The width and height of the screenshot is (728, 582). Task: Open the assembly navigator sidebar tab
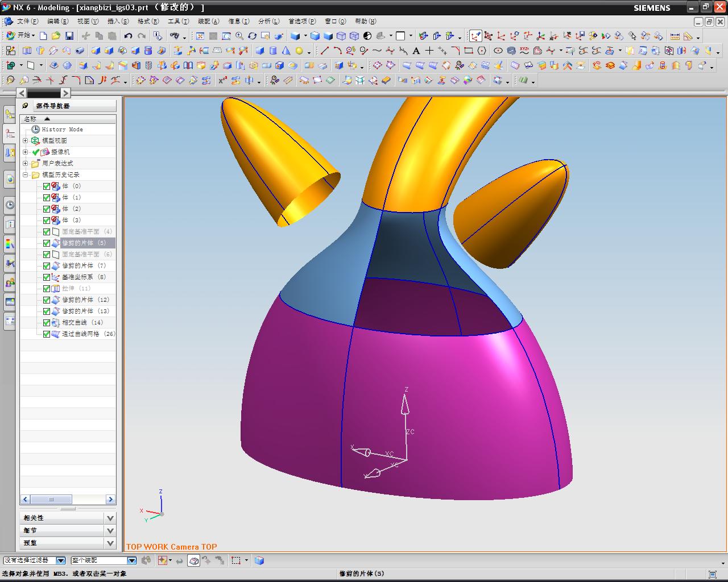10,114
